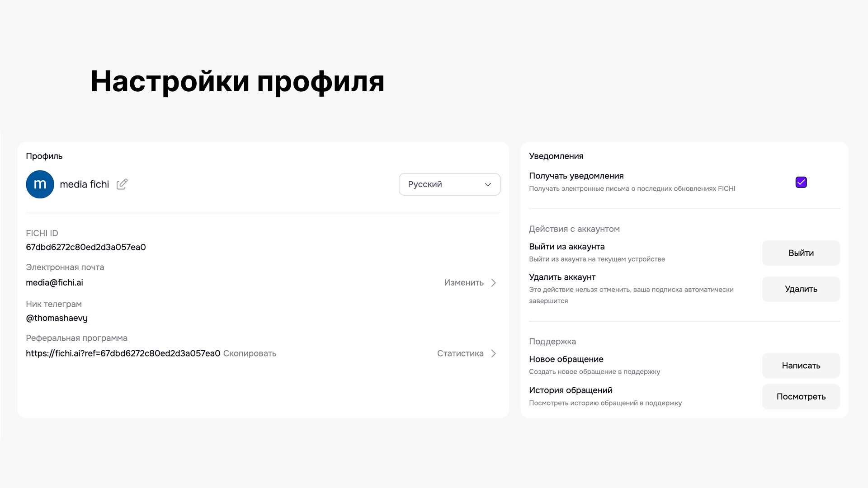Image resolution: width=868 pixels, height=488 pixels.
Task: Select the FICHI ID value 67dbd6272c80ed2d3a057ea0
Action: click(x=86, y=247)
